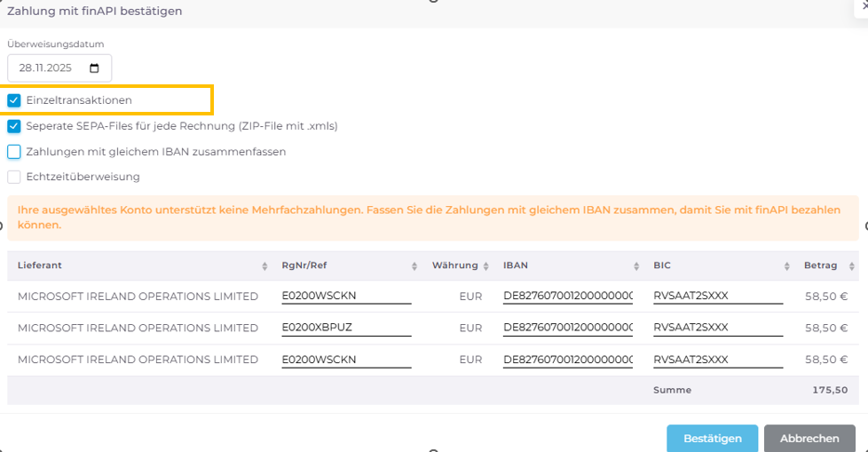
Task: Select the third row IBAN field
Action: 567,360
